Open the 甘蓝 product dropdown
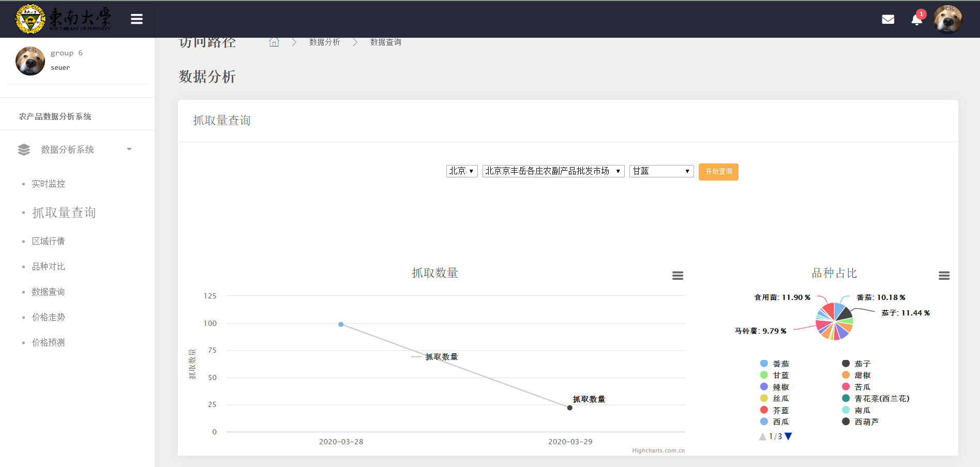 661,171
